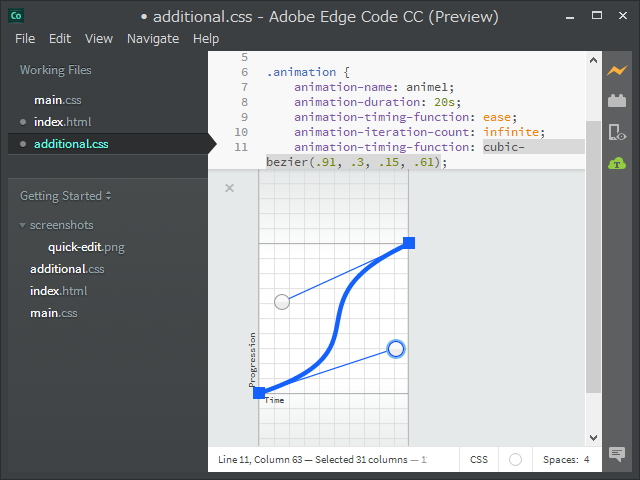Click line number 11 in the gutter
Image resolution: width=640 pixels, height=480 pixels.
click(x=241, y=147)
